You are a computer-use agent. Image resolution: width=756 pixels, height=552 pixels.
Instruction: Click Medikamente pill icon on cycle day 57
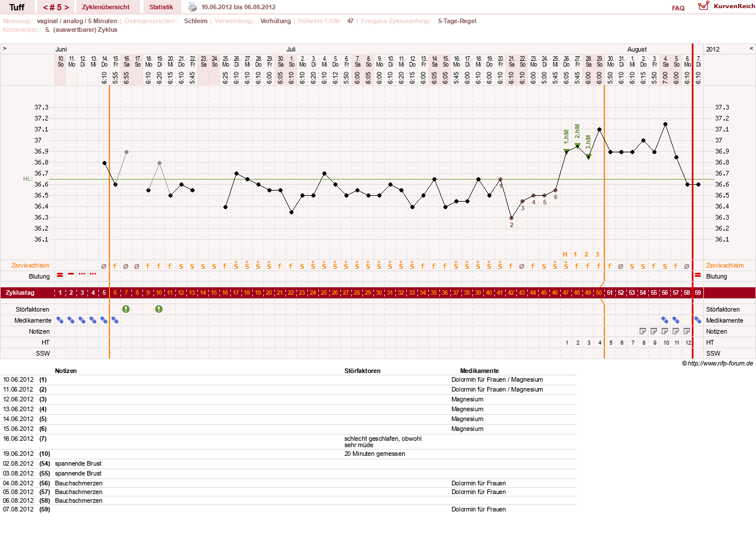[x=676, y=320]
